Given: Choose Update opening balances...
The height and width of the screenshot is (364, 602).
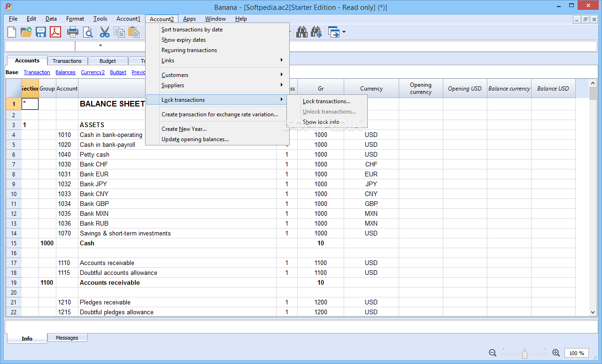Looking at the screenshot, I should point(218,139).
